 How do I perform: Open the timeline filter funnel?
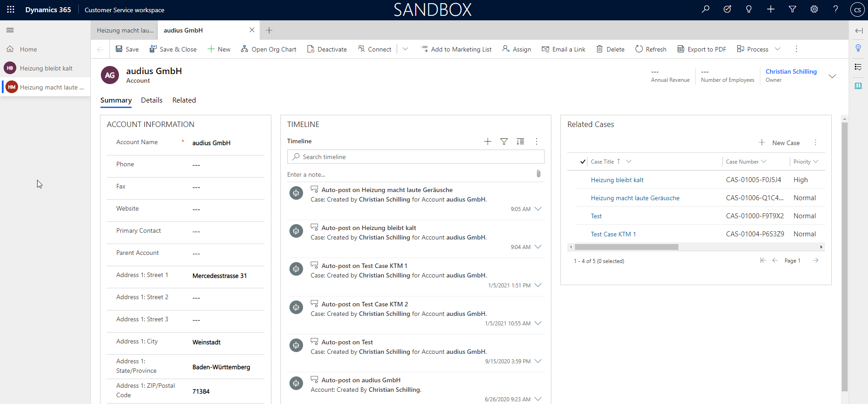tap(504, 141)
